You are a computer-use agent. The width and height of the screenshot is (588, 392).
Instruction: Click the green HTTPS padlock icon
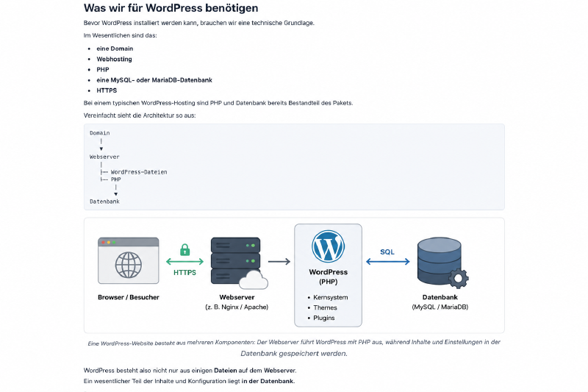185,250
